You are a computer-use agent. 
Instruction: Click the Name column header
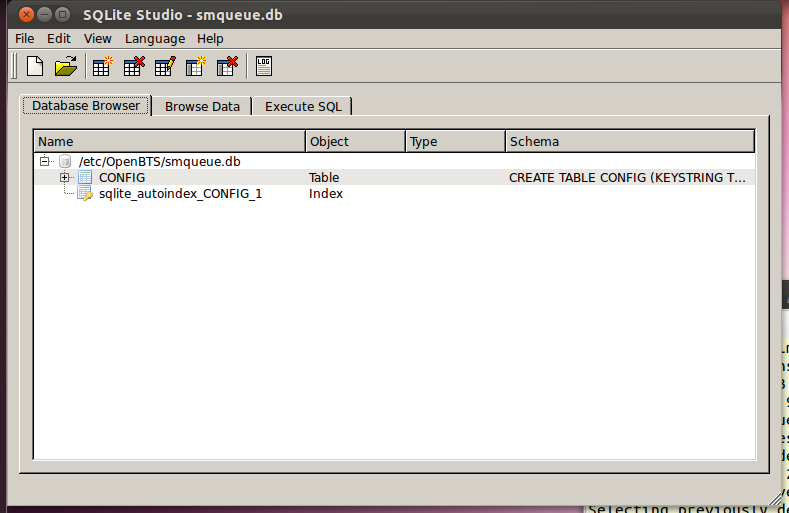point(169,142)
